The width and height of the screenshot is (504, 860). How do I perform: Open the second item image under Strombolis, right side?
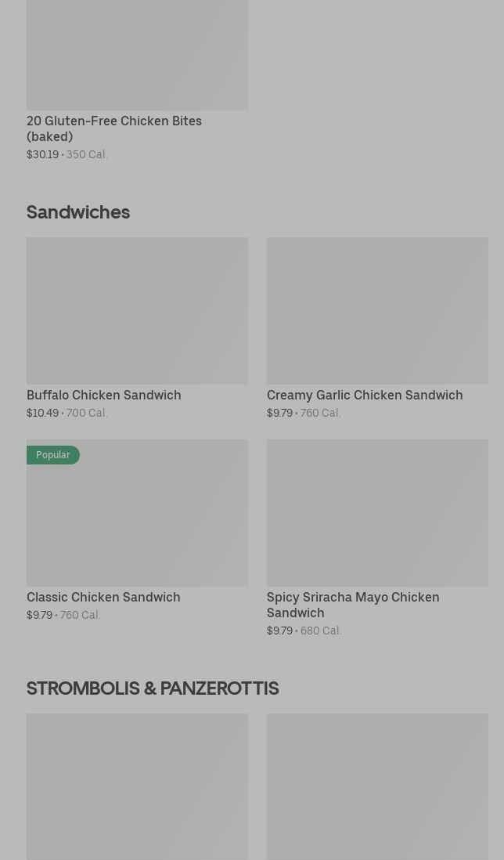[377, 786]
